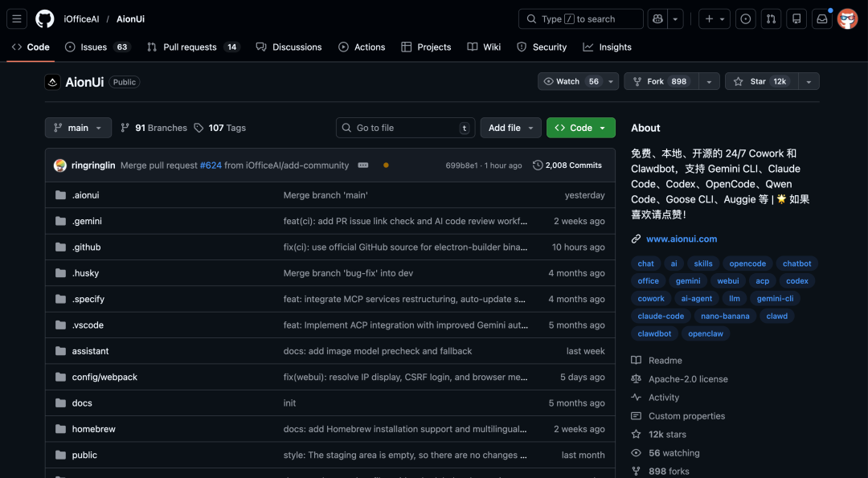Open Copilot chat from the header
Screen dimensions: 868x478
point(657,18)
